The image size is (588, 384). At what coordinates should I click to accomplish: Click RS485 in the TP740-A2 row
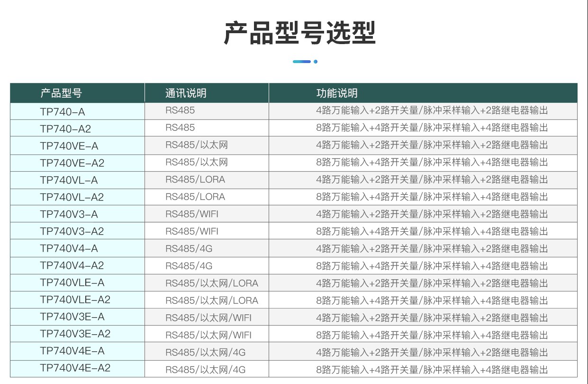click(180, 128)
